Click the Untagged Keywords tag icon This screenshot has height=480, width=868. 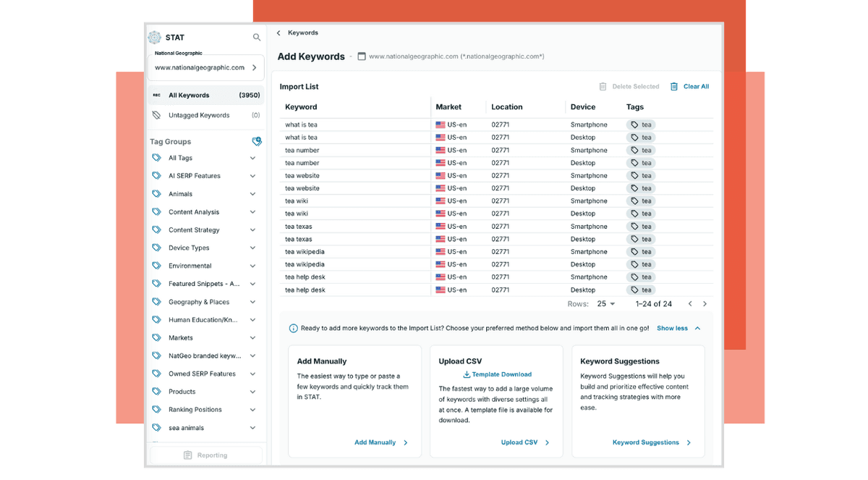(156, 115)
